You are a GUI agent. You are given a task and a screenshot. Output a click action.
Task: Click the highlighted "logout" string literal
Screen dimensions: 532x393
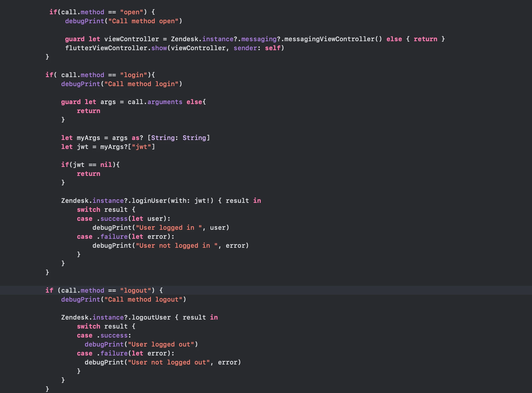(135, 291)
